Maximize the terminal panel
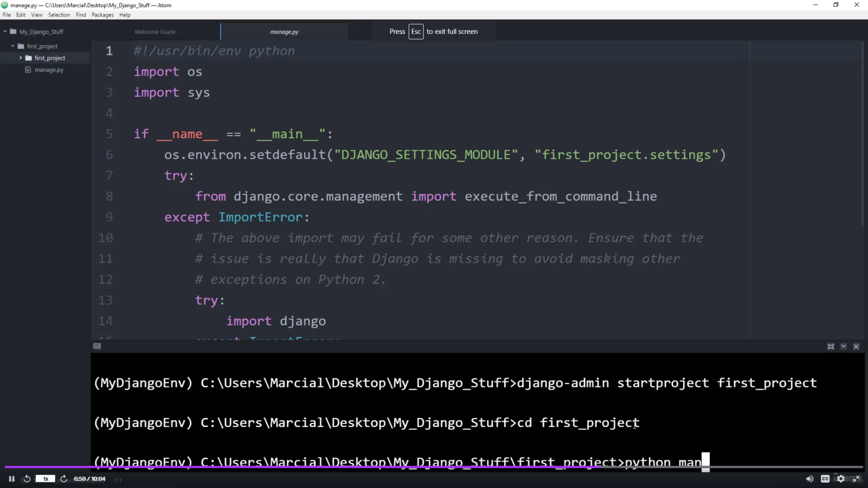The height and width of the screenshot is (488, 868). [831, 346]
